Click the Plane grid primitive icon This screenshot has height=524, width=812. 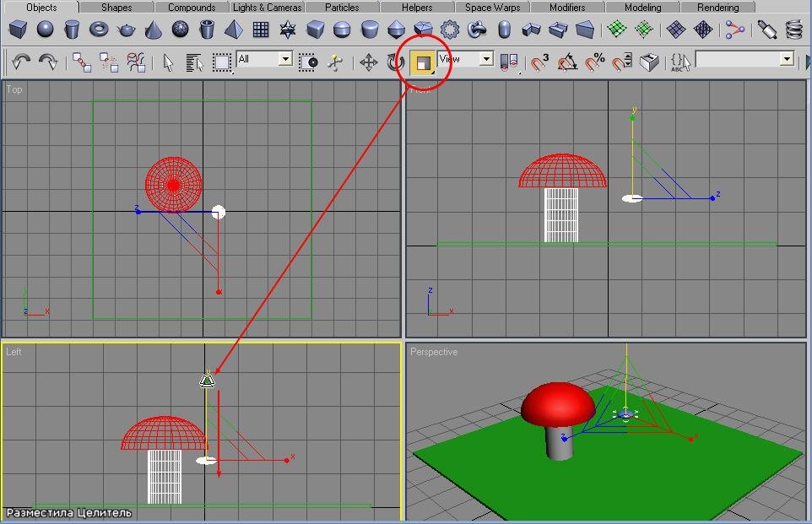tap(261, 30)
